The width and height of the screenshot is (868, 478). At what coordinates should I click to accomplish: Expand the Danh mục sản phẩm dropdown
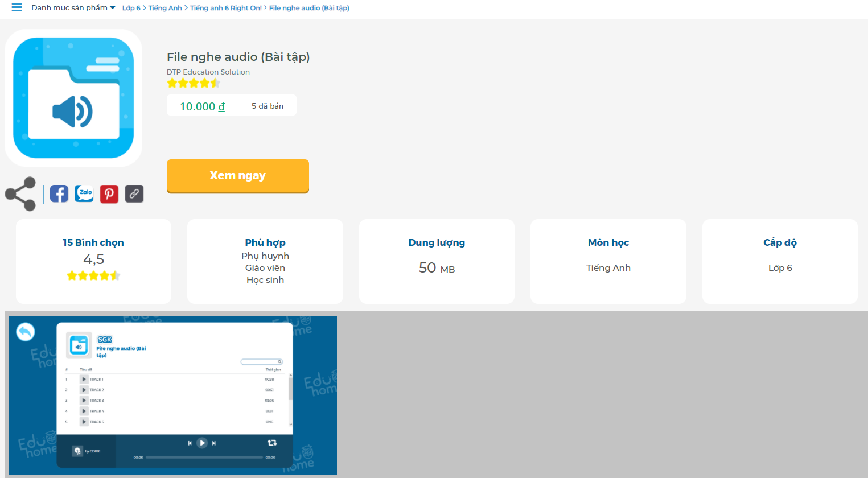[x=73, y=8]
